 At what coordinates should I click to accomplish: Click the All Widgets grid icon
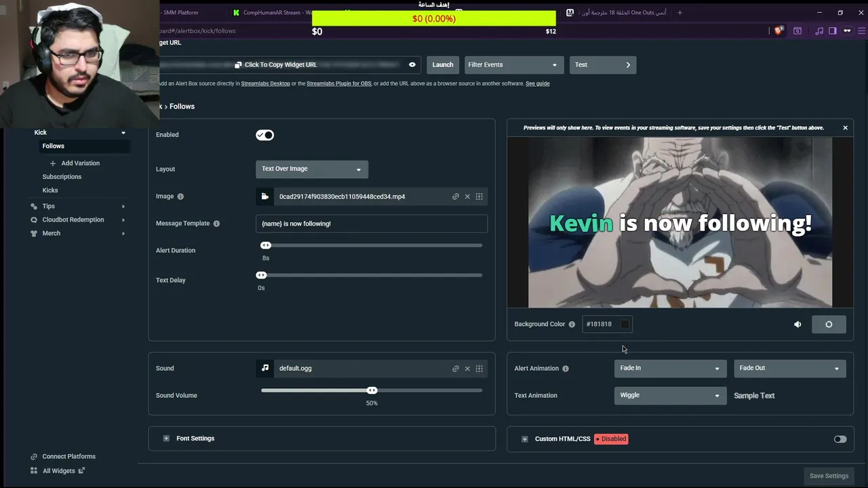point(34,471)
